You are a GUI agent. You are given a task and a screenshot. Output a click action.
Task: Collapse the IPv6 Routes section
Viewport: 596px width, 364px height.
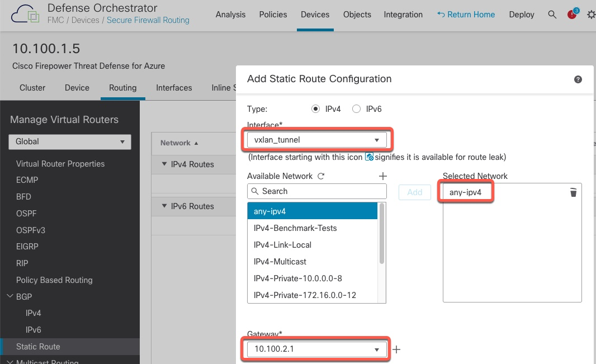[164, 206]
